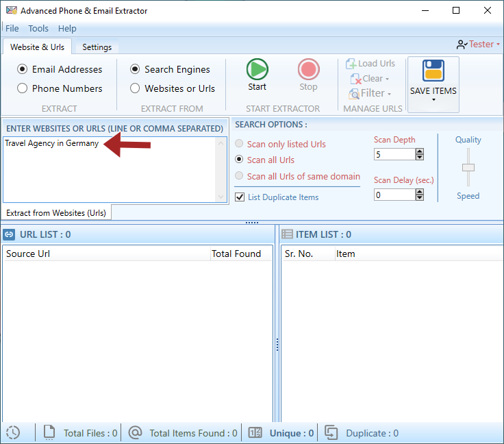Choose Search Engines as extract source
504x444 pixels.
pyautogui.click(x=135, y=69)
